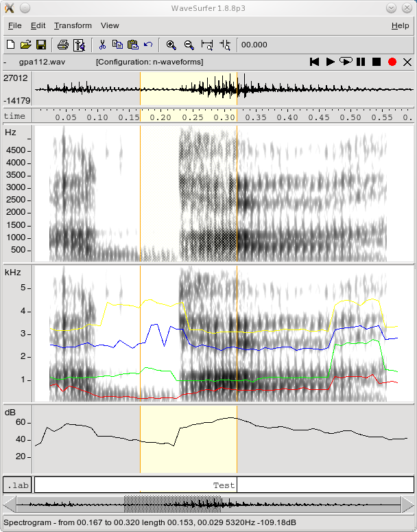This screenshot has height=532, width=417.
Task: Skip playback to the beginning
Action: [x=315, y=62]
